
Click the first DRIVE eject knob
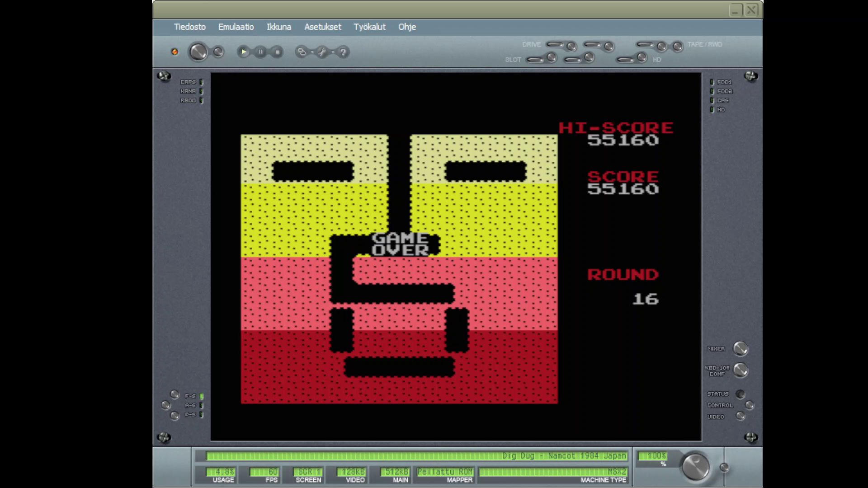pyautogui.click(x=571, y=46)
